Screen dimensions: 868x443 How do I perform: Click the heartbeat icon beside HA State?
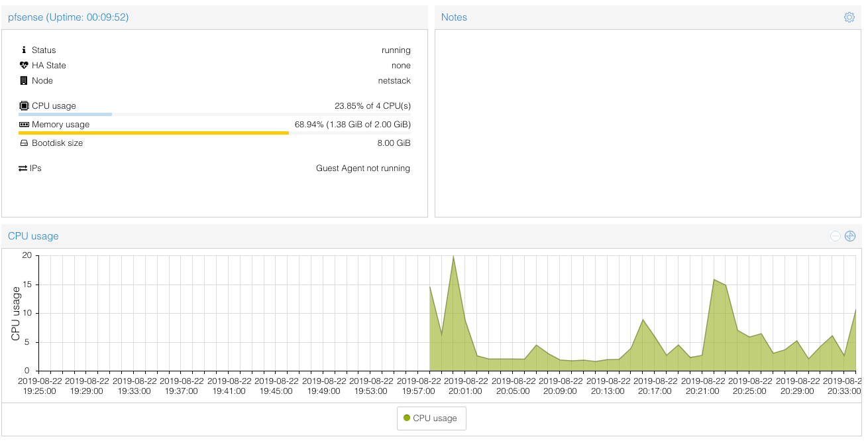tap(25, 66)
